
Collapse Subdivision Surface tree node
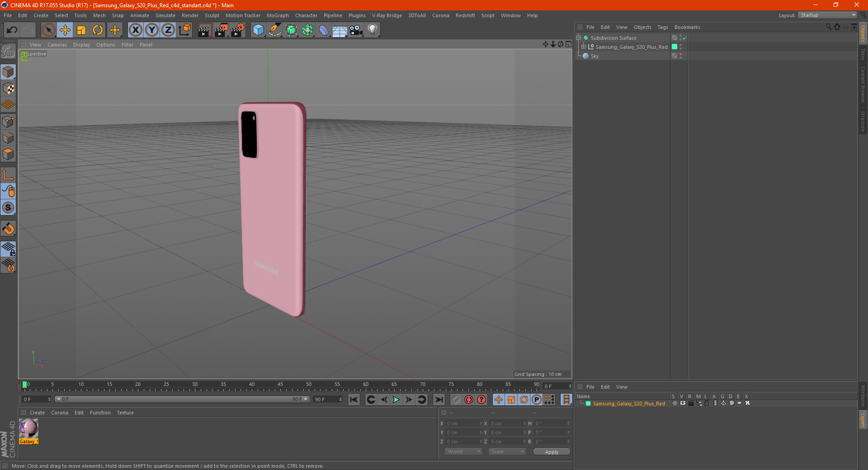tap(579, 38)
